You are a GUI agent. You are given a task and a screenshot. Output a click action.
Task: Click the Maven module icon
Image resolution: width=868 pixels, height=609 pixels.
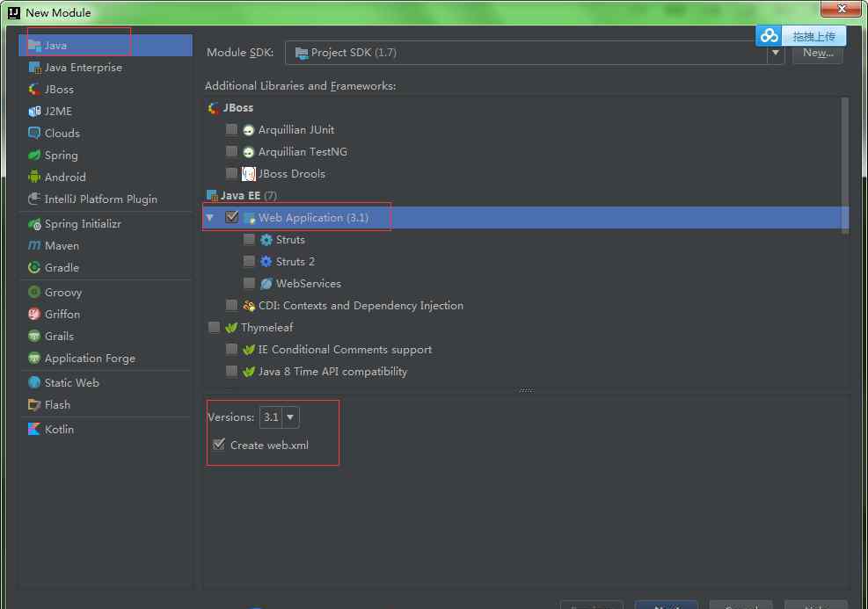(34, 245)
